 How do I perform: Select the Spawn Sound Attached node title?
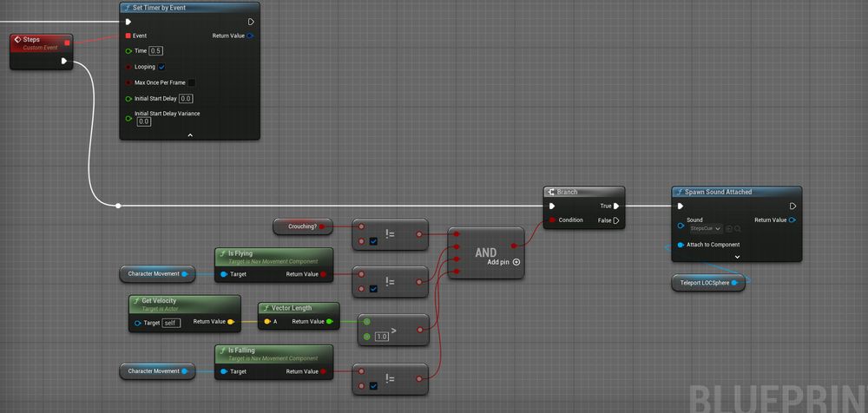pyautogui.click(x=719, y=192)
